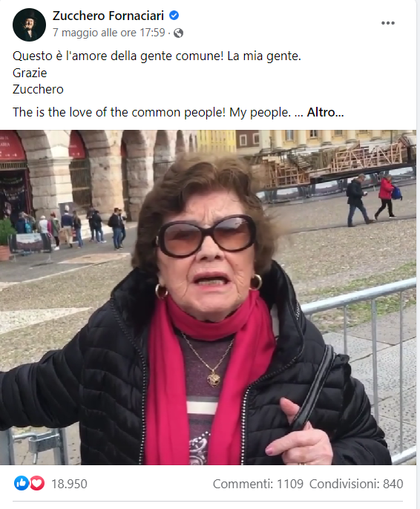Viewport: 420px width, 509px height.
Task: Open the three-dot post options menu
Action: (387, 23)
